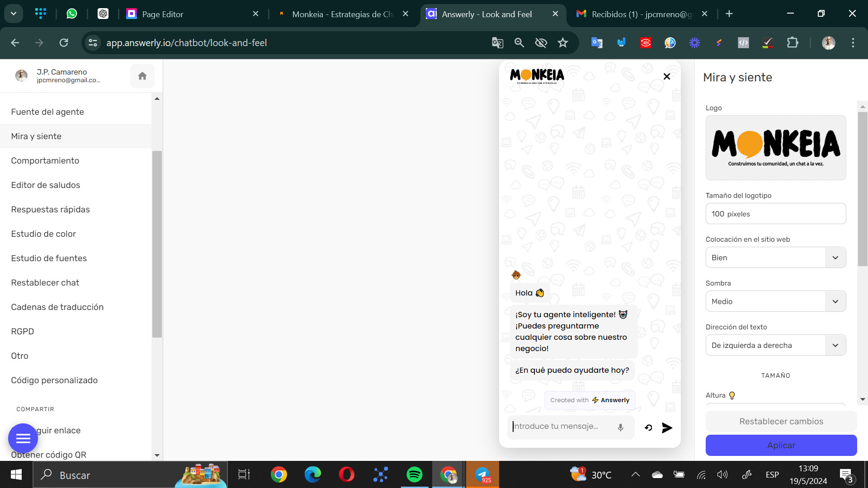Open Cadenas de traducción
The height and width of the screenshot is (488, 868).
pyautogui.click(x=75, y=307)
